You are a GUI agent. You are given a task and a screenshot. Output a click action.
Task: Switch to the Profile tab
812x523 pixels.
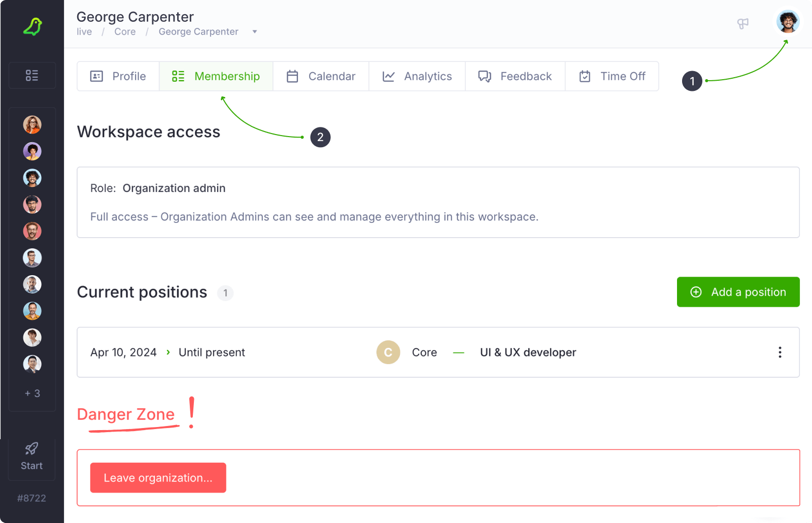click(x=118, y=76)
